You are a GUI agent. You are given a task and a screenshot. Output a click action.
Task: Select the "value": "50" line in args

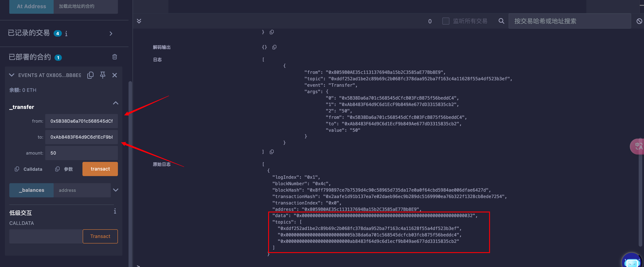point(343,130)
